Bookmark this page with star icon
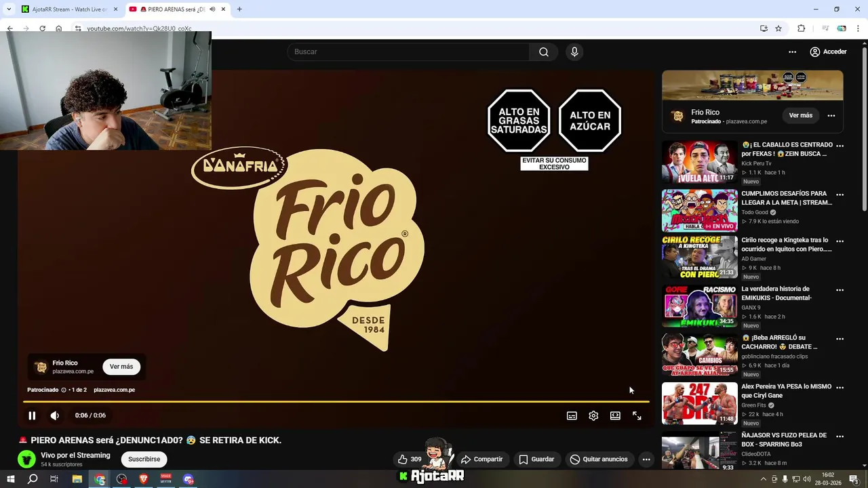This screenshot has width=868, height=488. (x=778, y=28)
